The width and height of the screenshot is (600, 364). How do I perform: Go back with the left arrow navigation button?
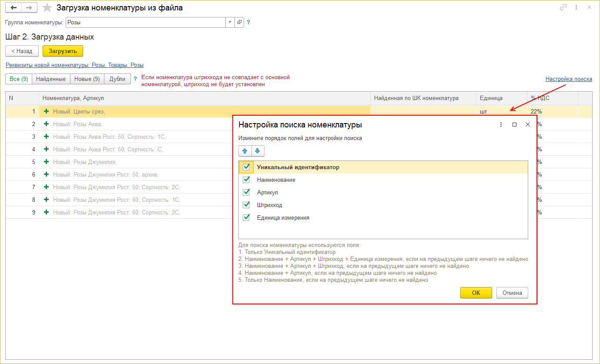13,8
